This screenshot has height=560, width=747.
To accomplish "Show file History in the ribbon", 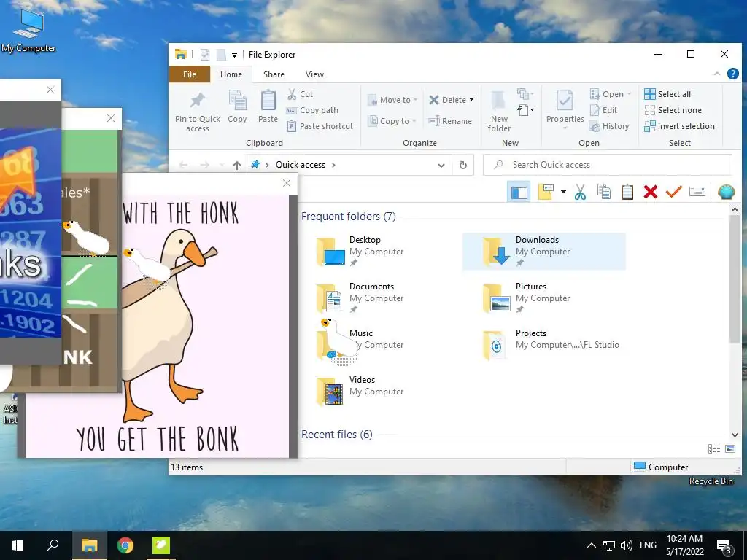I will pos(609,126).
